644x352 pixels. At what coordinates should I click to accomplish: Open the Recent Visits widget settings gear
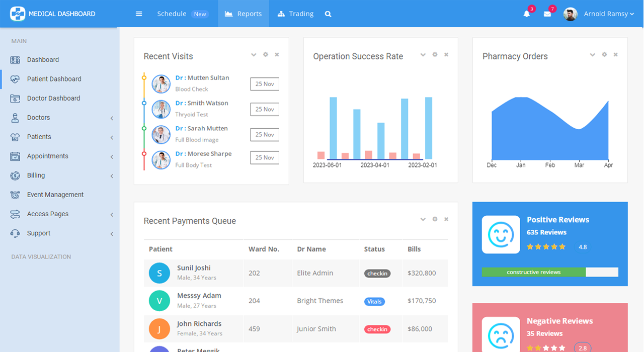pyautogui.click(x=265, y=54)
